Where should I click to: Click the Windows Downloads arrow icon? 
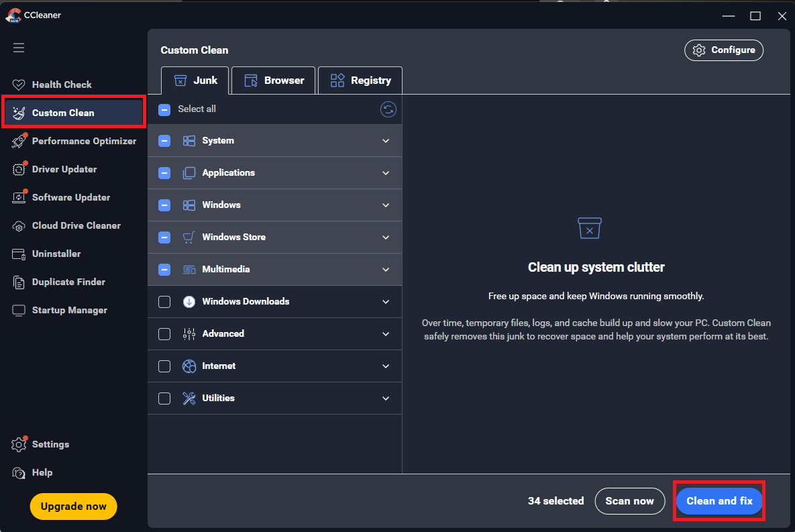[189, 302]
